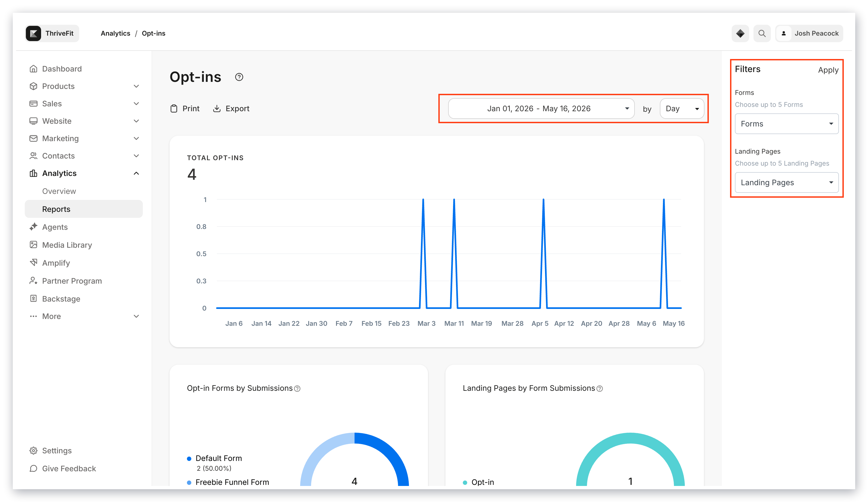Click the Freebie Funnel Form legend dot
The image size is (868, 502).
(189, 482)
